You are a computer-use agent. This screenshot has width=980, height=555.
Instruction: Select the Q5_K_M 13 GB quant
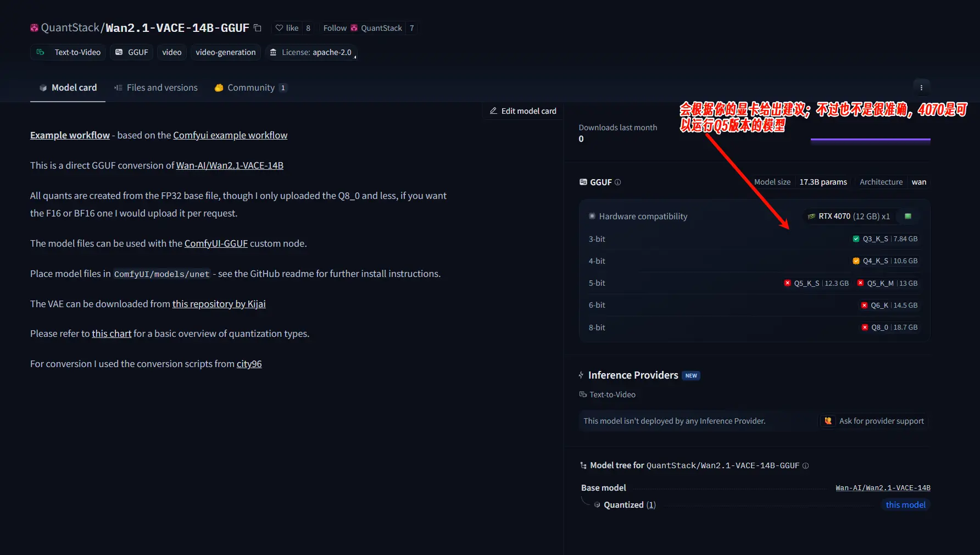tap(887, 283)
